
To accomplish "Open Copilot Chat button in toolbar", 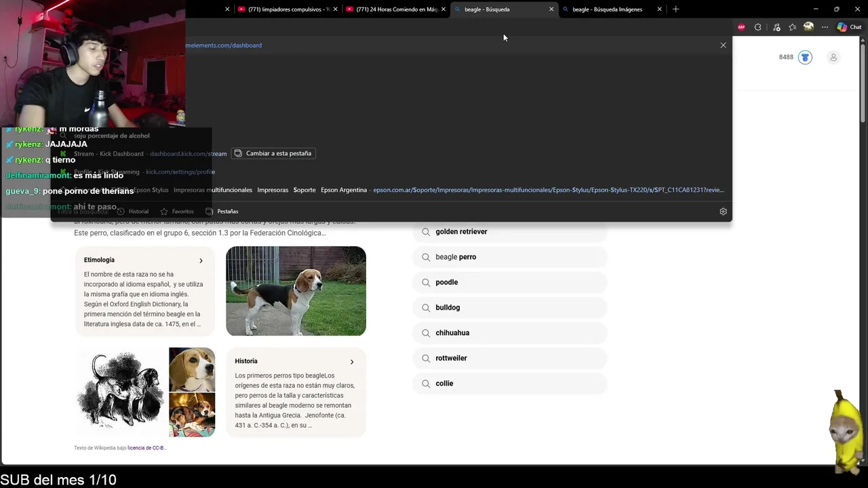I will click(849, 27).
